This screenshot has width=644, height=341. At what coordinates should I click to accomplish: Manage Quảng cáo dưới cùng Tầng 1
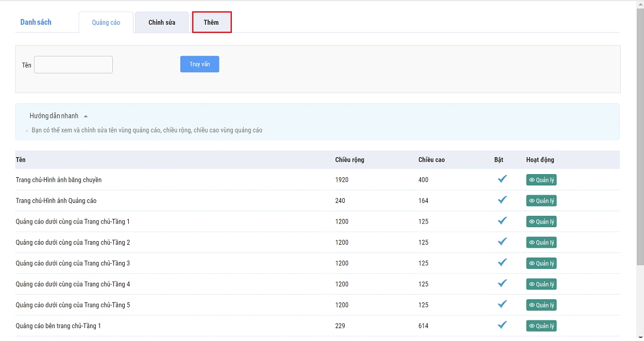[x=541, y=221]
